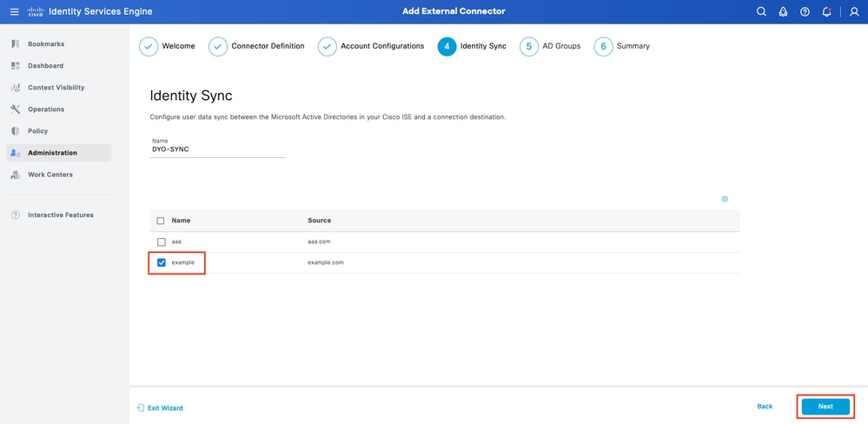The width and height of the screenshot is (868, 424).
Task: Click the Welcome step checkmark circle
Action: 149,47
